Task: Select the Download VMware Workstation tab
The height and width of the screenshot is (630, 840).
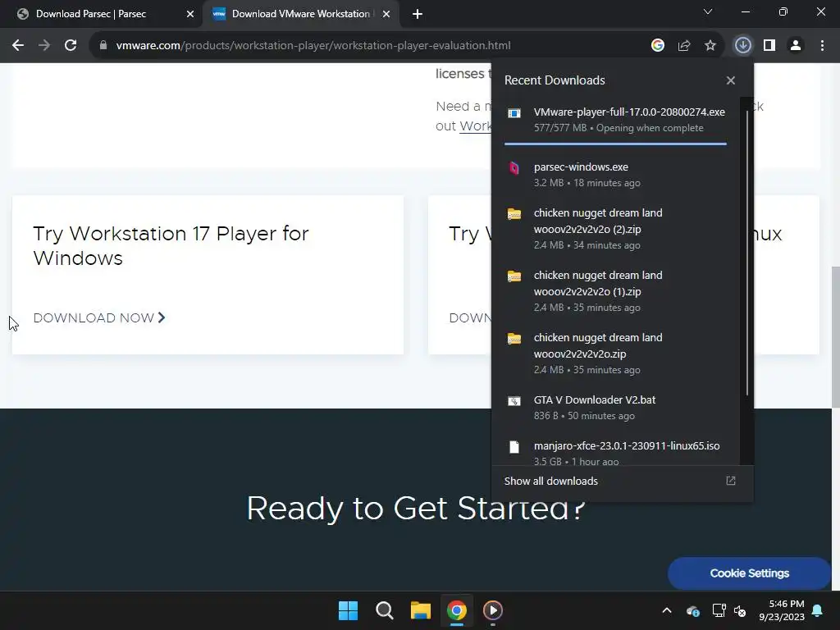Action: [300, 14]
